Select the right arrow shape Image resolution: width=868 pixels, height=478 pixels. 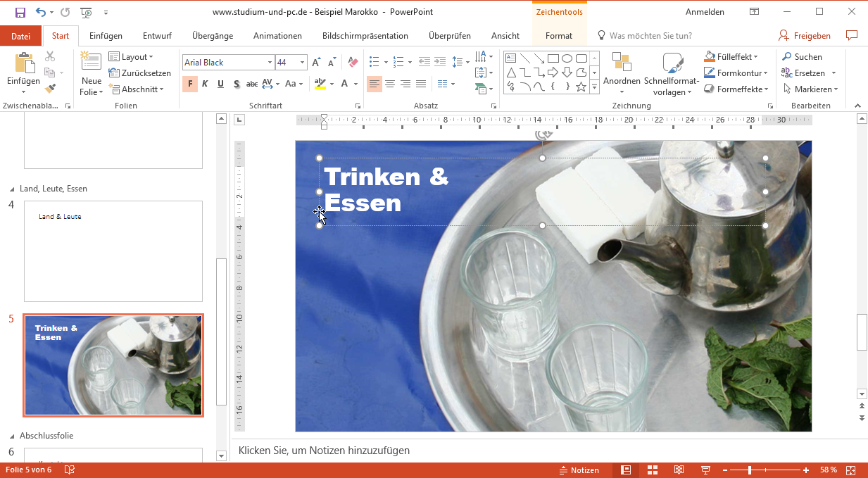click(553, 73)
